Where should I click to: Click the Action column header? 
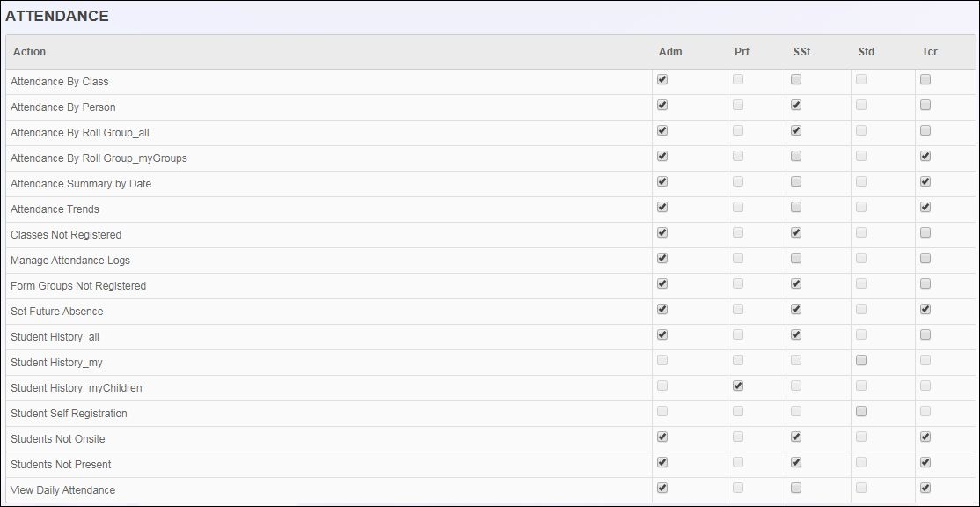(x=29, y=52)
